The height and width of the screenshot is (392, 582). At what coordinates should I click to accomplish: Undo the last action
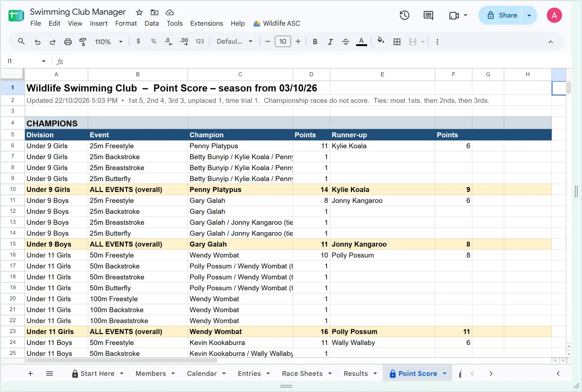[38, 42]
